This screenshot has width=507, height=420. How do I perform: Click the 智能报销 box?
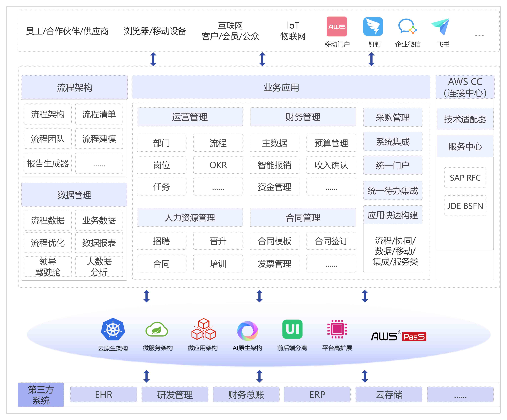tap(274, 165)
